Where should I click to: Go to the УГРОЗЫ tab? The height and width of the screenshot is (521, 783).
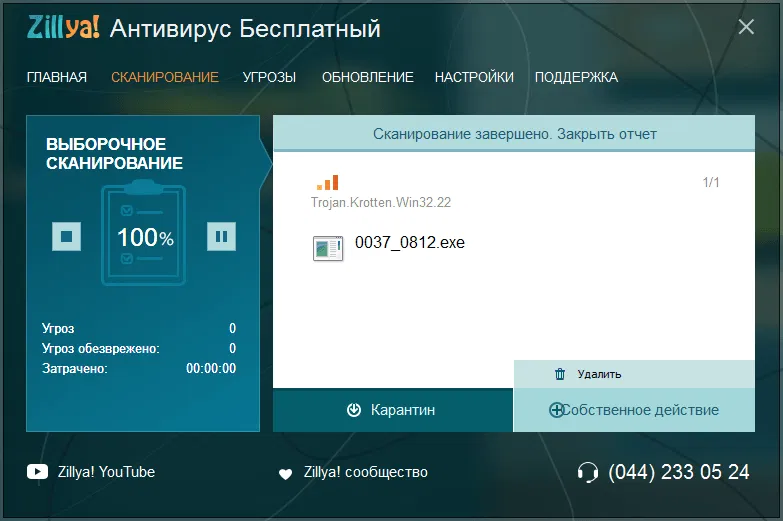pyautogui.click(x=269, y=77)
